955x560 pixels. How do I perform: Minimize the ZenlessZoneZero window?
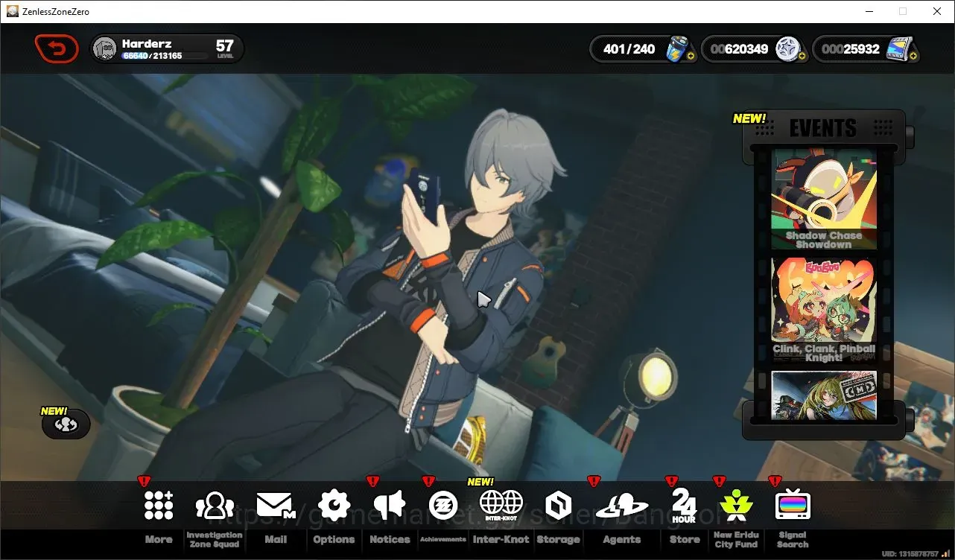(x=869, y=11)
